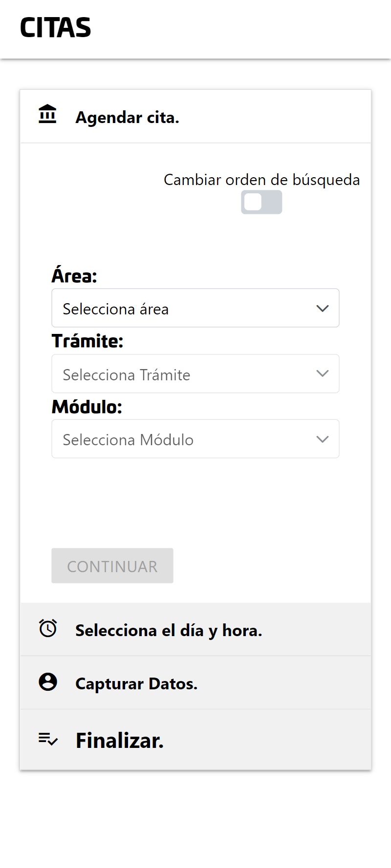The width and height of the screenshot is (391, 868).
Task: Click the chevron arrow in the Área field
Action: [322, 309]
